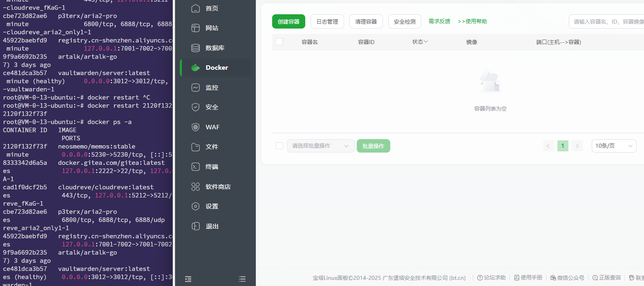The width and height of the screenshot is (644, 286).
Task: Open the 10条/页 page size dropdown
Action: click(613, 146)
